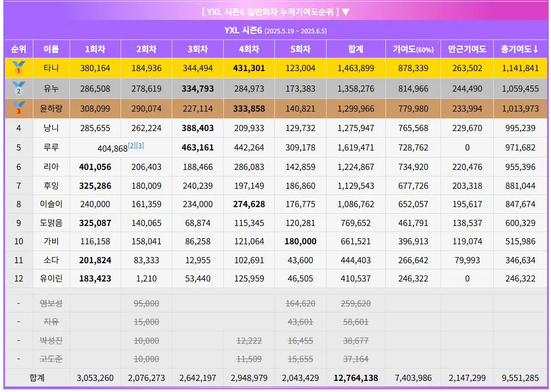This screenshot has width=551, height=392.
Task: Sort by the 총기여도 column header
Action: pos(520,49)
